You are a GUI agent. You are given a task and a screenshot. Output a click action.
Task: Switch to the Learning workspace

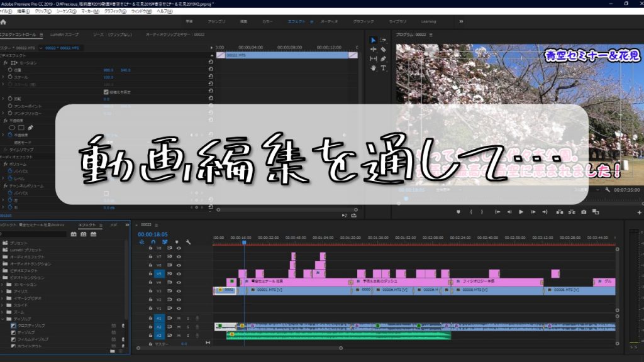click(428, 21)
